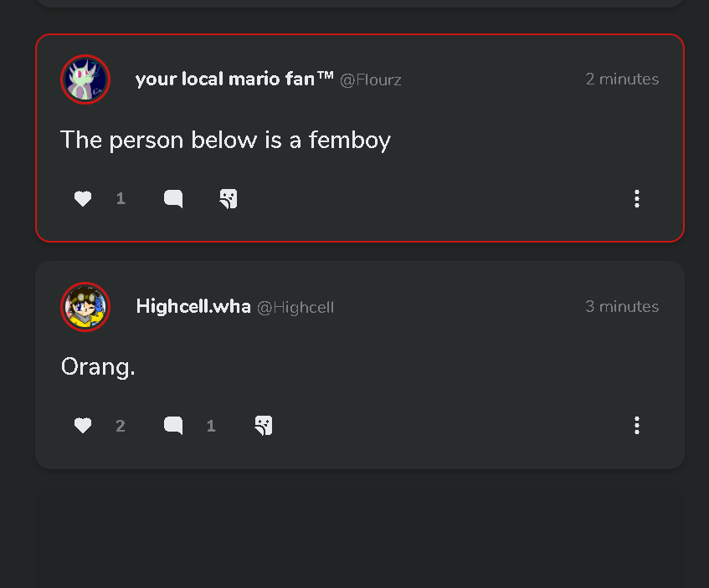Open comment icon on the femboy post
The width and height of the screenshot is (709, 588).
click(173, 199)
